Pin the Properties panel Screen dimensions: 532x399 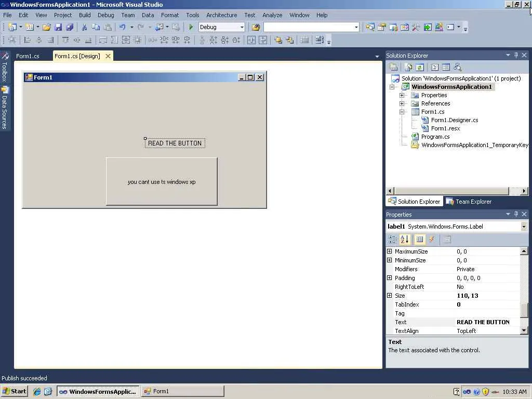[x=516, y=214]
